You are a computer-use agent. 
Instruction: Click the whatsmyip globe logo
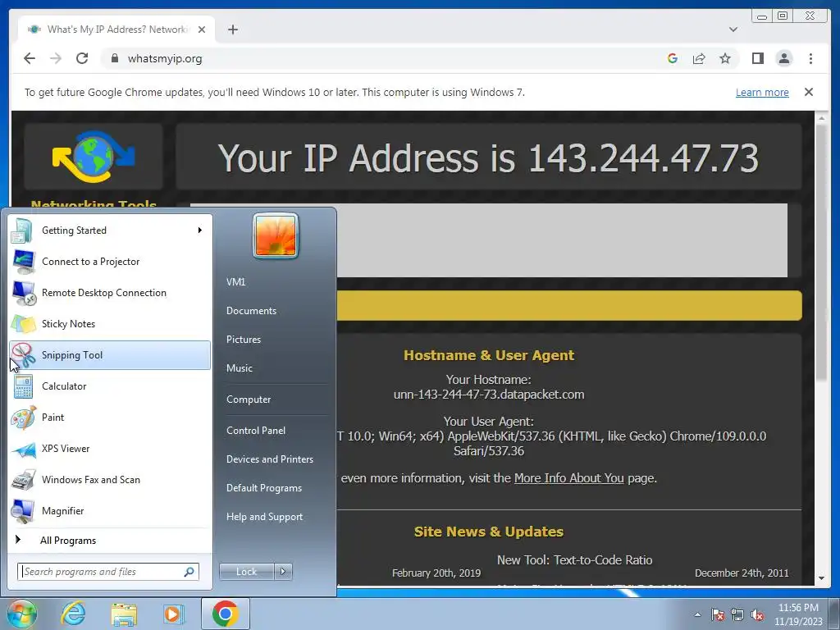[x=94, y=157]
